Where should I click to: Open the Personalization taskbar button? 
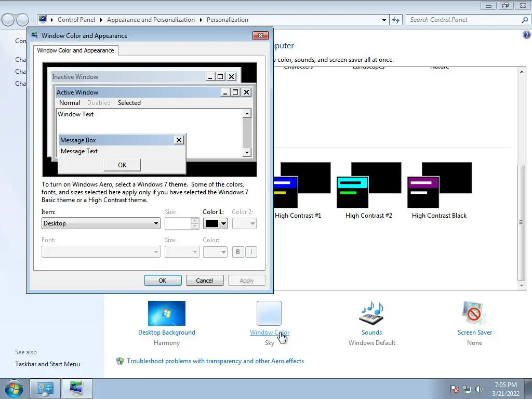click(77, 389)
